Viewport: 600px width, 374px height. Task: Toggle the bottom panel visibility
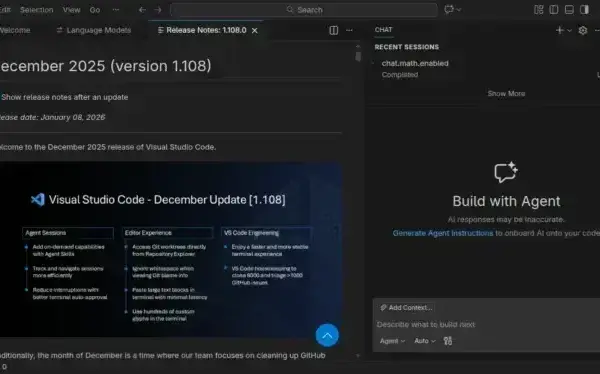point(569,10)
